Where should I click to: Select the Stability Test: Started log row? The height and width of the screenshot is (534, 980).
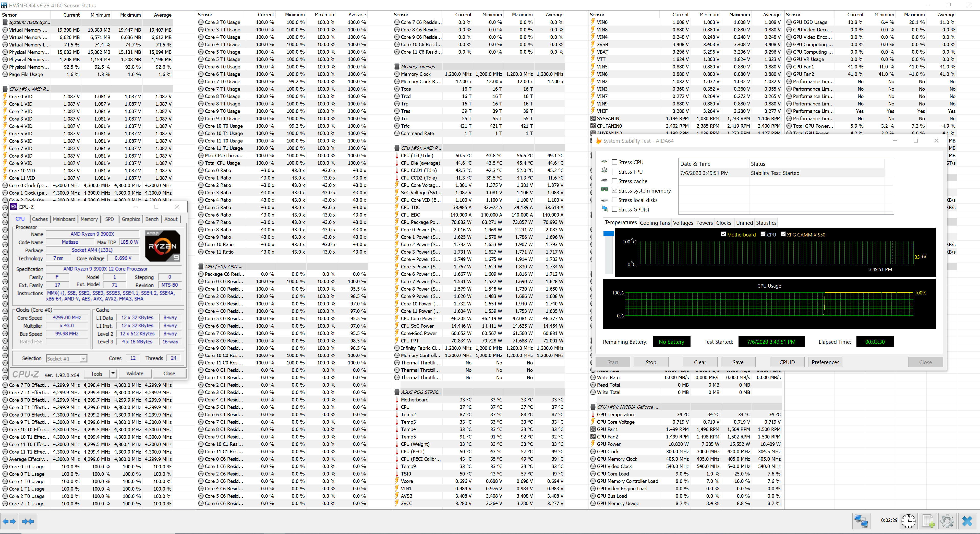781,173
